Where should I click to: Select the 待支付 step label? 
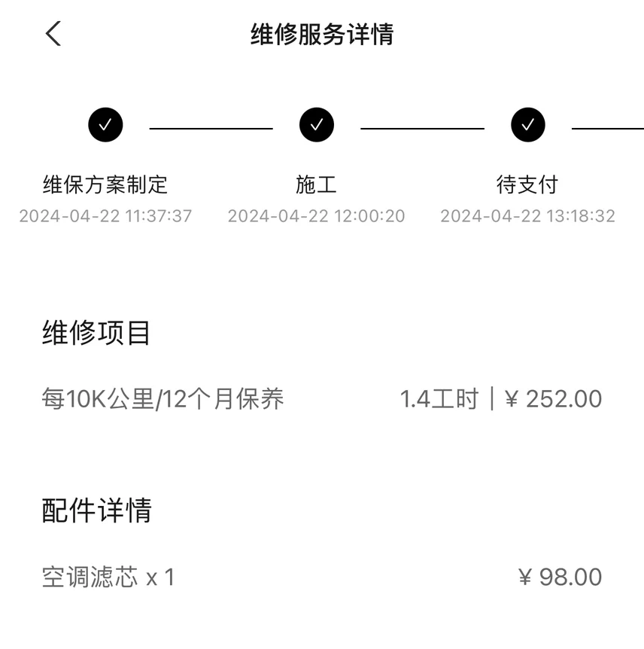click(x=528, y=184)
